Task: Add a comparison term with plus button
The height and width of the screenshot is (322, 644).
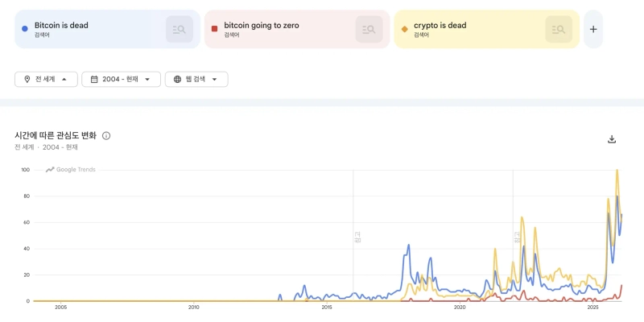Action: pyautogui.click(x=593, y=29)
